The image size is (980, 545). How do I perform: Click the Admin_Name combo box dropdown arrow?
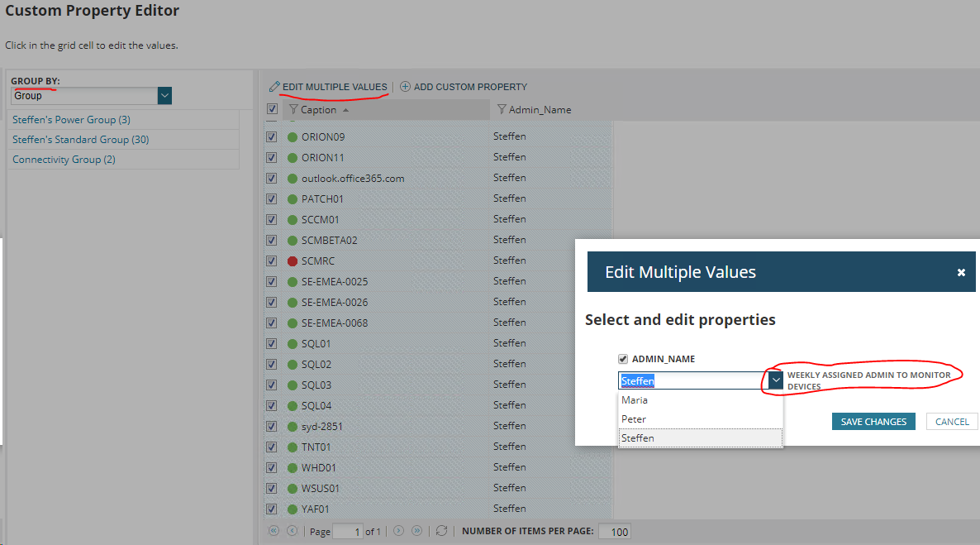[x=775, y=380]
